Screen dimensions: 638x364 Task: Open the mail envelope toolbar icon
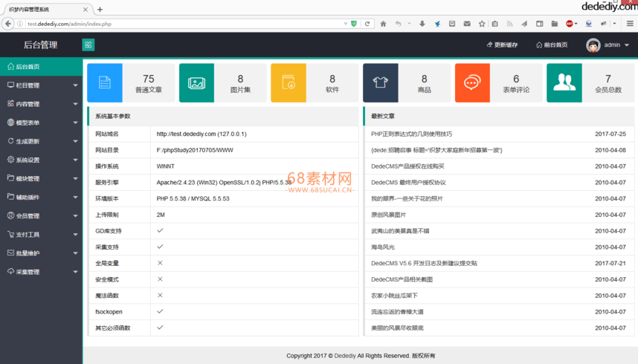click(x=467, y=24)
